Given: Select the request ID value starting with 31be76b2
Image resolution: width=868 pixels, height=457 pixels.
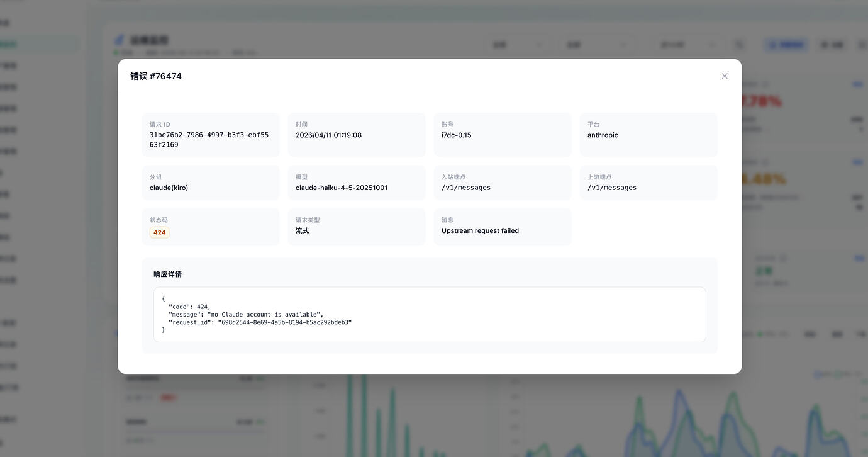Looking at the screenshot, I should pos(209,140).
